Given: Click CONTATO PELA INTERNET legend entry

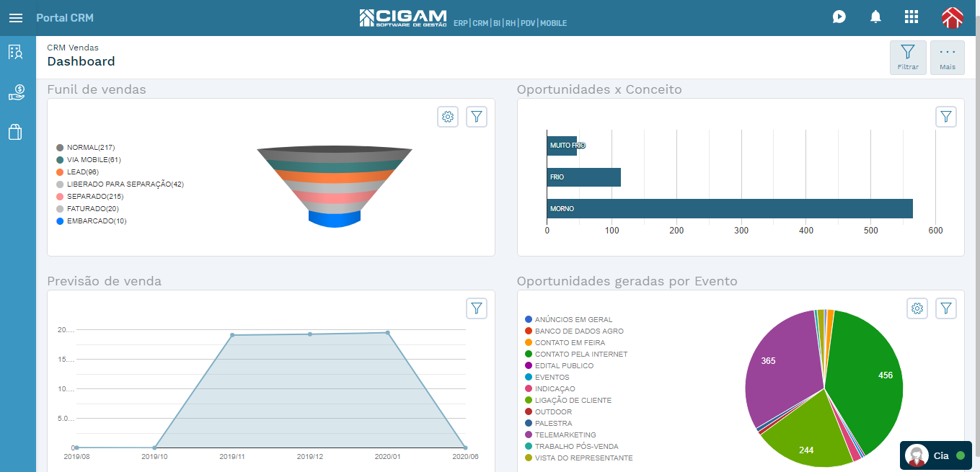Looking at the screenshot, I should 576,354.
